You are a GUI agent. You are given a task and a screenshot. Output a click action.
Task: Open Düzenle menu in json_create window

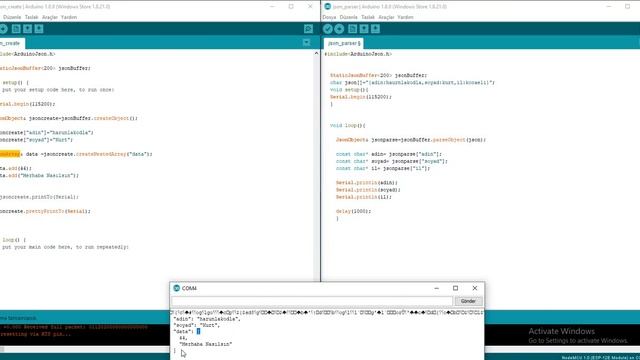click(x=12, y=17)
